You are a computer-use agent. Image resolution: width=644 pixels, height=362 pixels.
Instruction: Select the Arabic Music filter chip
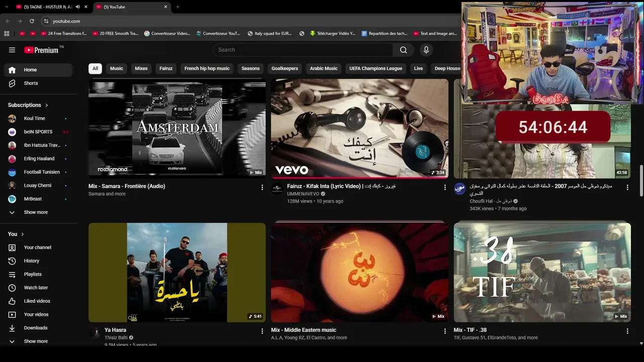click(324, 68)
